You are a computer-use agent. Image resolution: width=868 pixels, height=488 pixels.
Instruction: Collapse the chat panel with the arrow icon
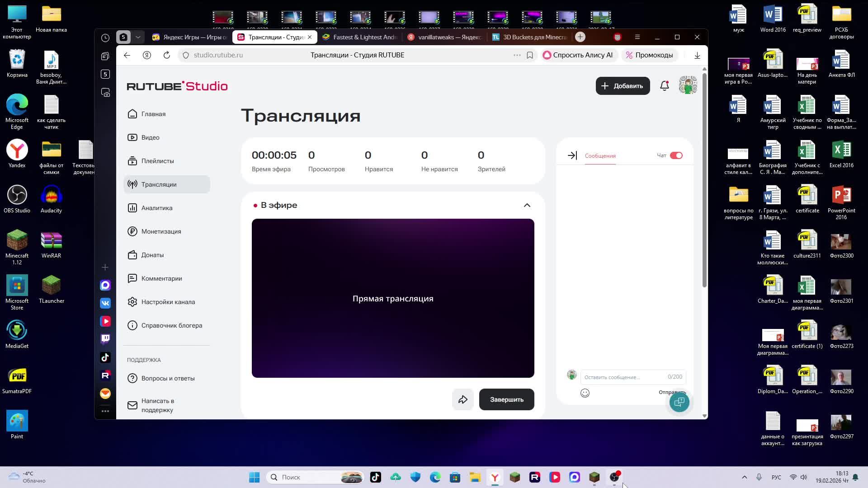(572, 155)
